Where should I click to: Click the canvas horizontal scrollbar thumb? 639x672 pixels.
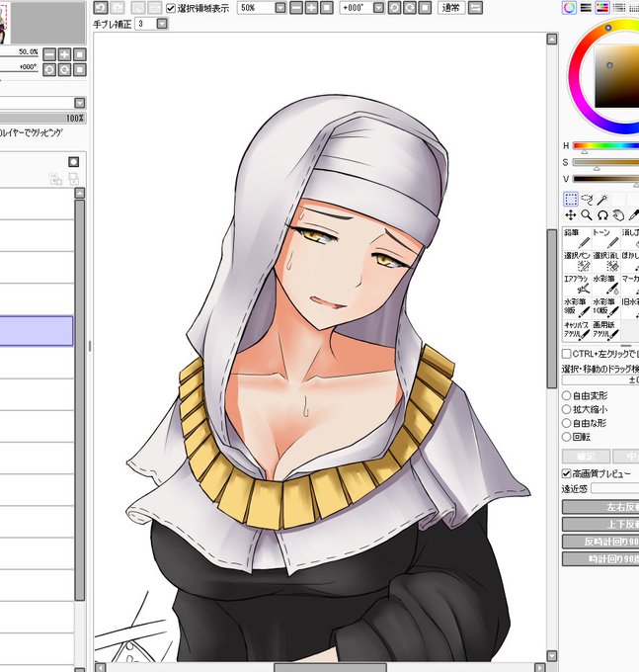(330, 668)
